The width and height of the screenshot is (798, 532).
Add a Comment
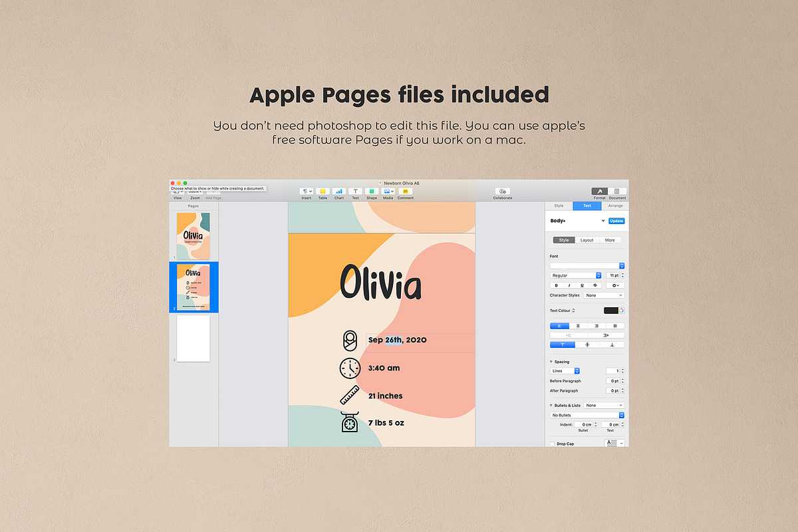click(406, 191)
